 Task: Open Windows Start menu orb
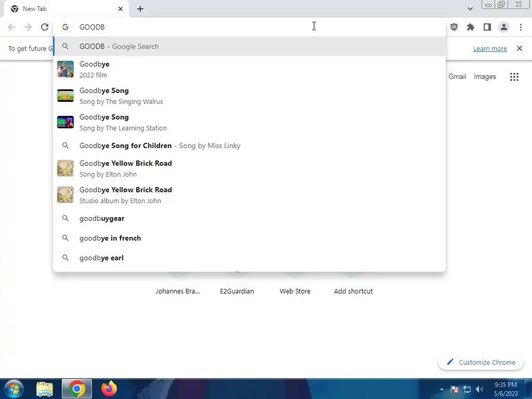[14, 389]
